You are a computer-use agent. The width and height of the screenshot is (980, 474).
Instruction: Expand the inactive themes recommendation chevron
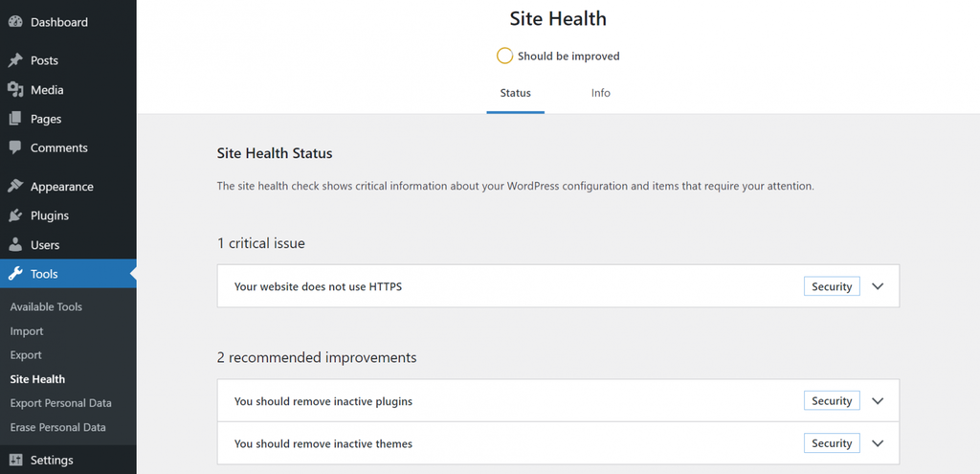coord(878,443)
